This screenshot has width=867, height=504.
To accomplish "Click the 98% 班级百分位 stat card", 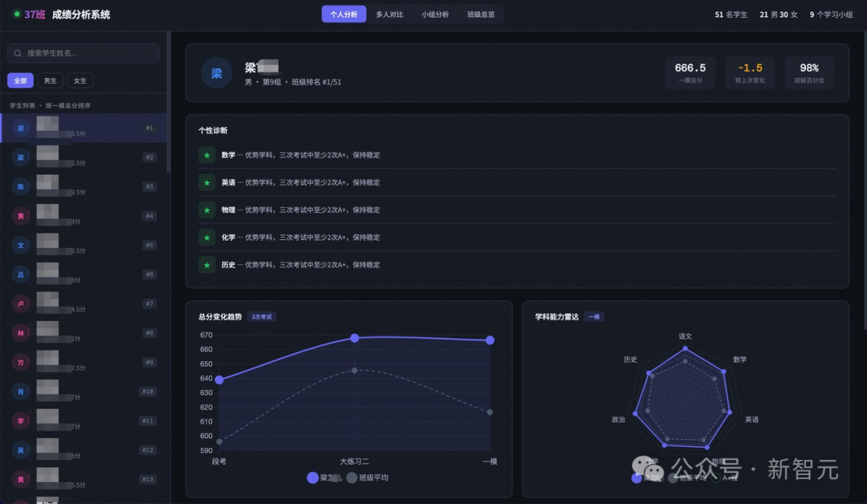I will pos(808,72).
